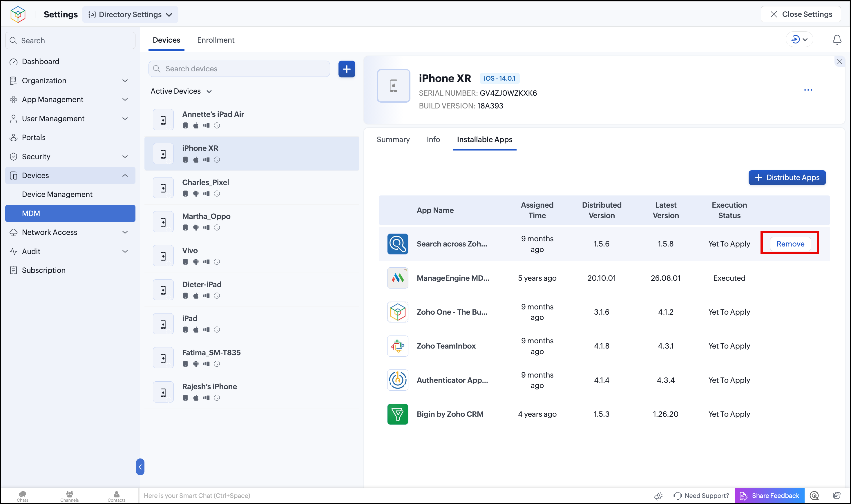Expand the App Management section

(70, 99)
